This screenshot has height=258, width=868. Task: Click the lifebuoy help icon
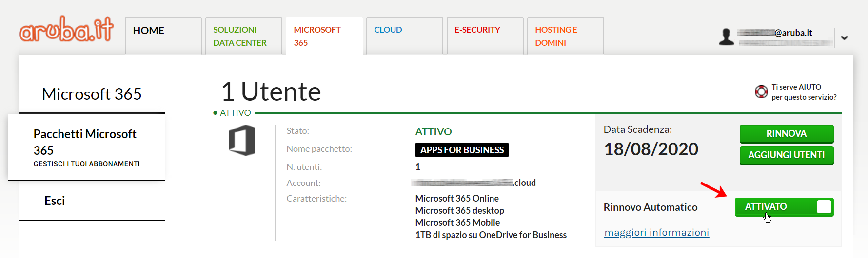761,92
